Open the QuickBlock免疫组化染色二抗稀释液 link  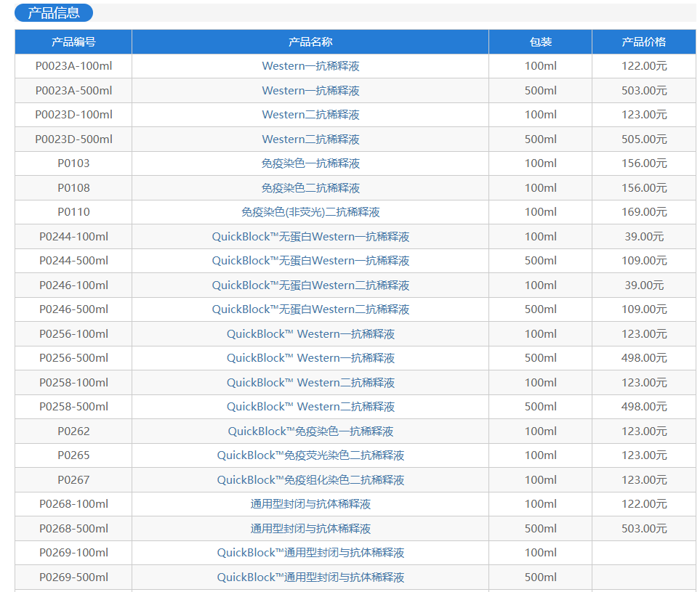(310, 480)
